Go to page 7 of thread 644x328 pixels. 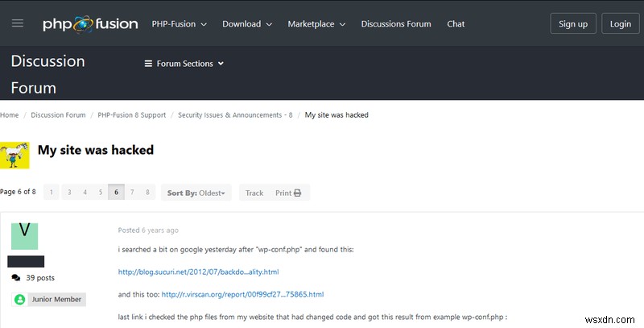(132, 193)
